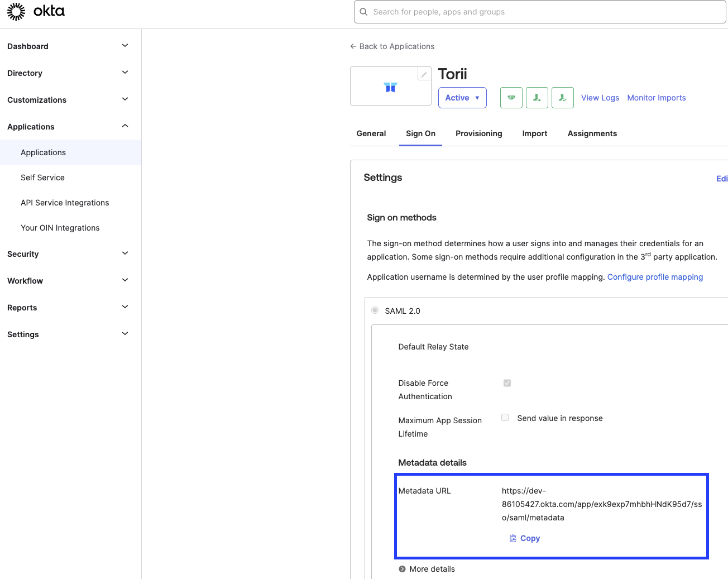This screenshot has width=728, height=579.
Task: Click the Dashboard sidebar label
Action: (x=28, y=46)
